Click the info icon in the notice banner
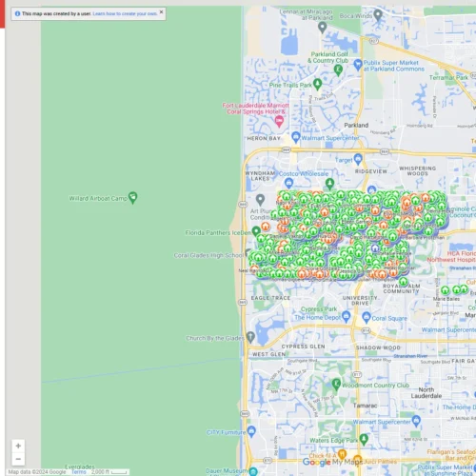This screenshot has width=476, height=476. coord(17,13)
